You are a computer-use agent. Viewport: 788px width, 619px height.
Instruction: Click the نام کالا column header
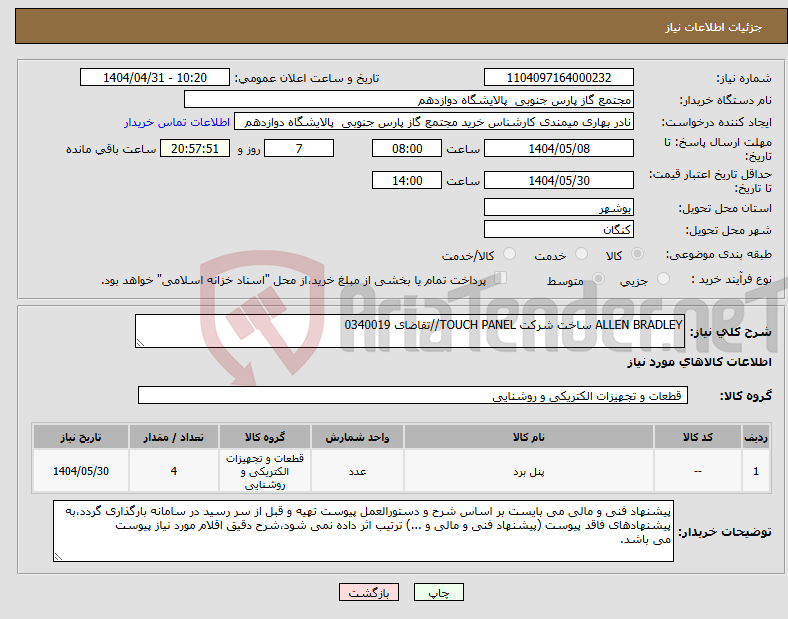(x=529, y=437)
